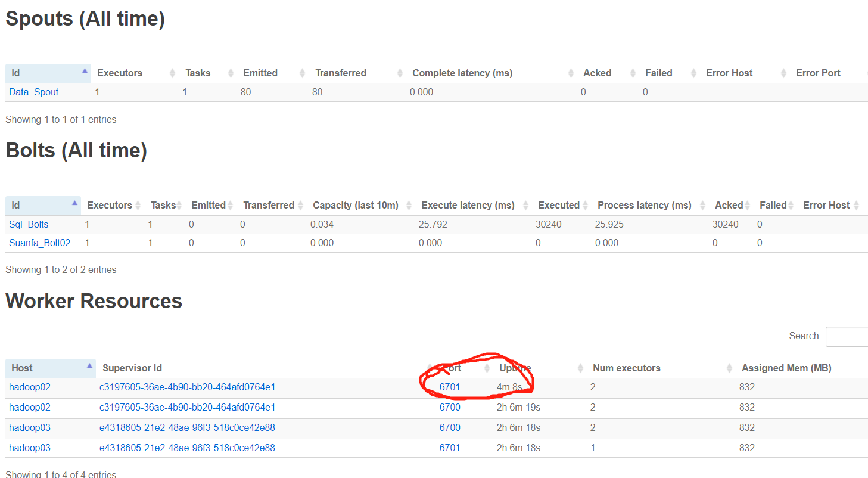Open hadoop03 host in the row with 1 executor
This screenshot has width=868, height=478.
click(x=30, y=448)
